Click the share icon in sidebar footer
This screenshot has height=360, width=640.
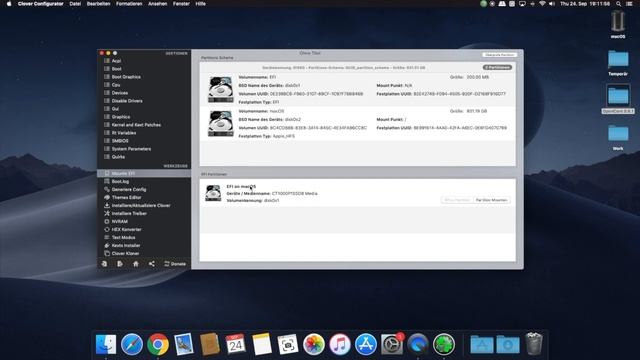click(152, 264)
